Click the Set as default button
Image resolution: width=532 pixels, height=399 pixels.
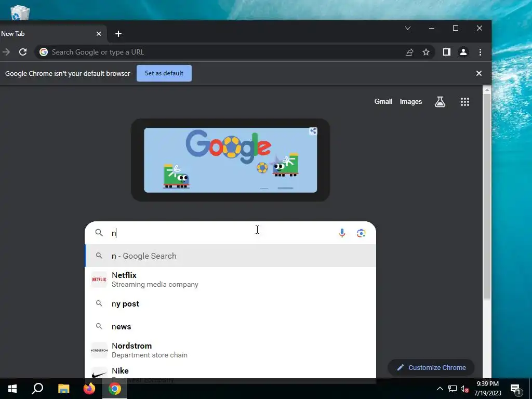click(164, 73)
